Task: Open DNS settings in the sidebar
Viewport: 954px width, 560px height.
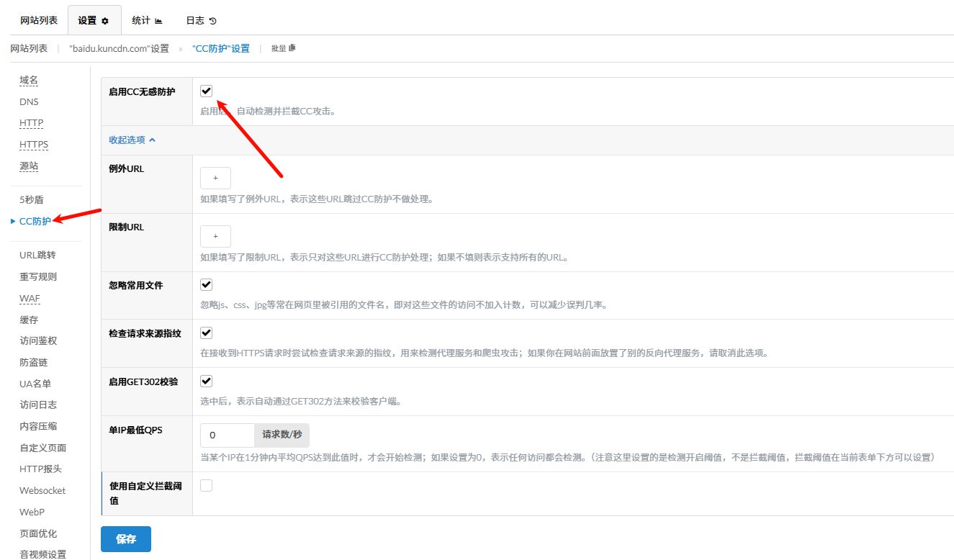Action: pyautogui.click(x=29, y=101)
